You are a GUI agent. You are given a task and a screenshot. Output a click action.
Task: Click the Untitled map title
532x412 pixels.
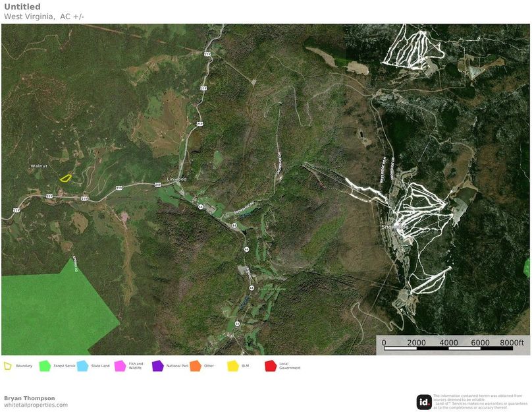22,7
